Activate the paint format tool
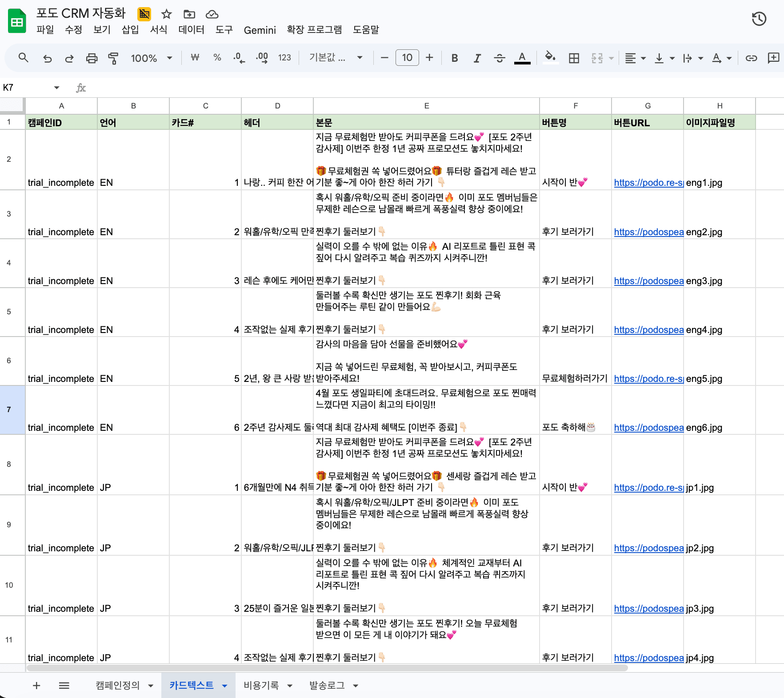The image size is (784, 698). [113, 58]
